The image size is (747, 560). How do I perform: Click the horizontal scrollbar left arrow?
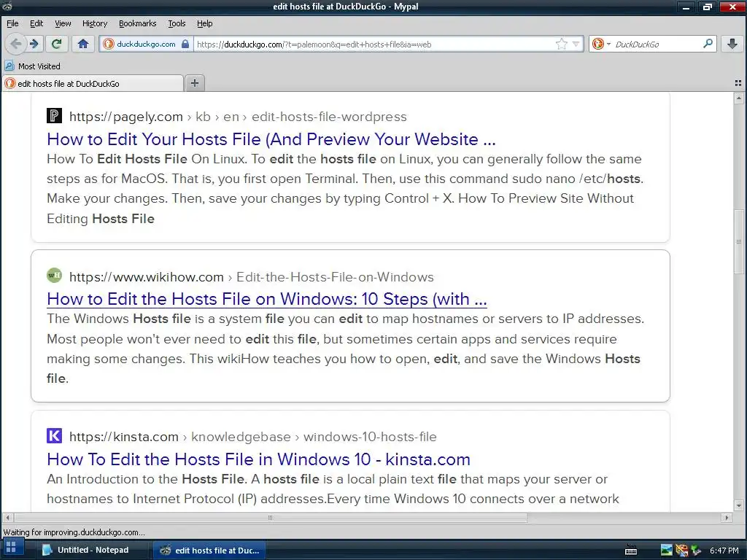click(x=7, y=518)
